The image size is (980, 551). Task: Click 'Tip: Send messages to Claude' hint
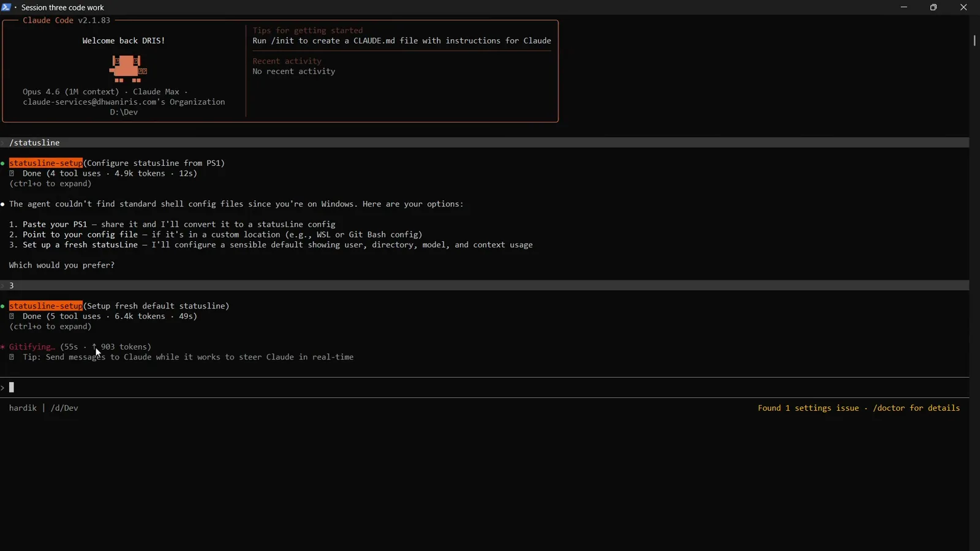tap(188, 358)
